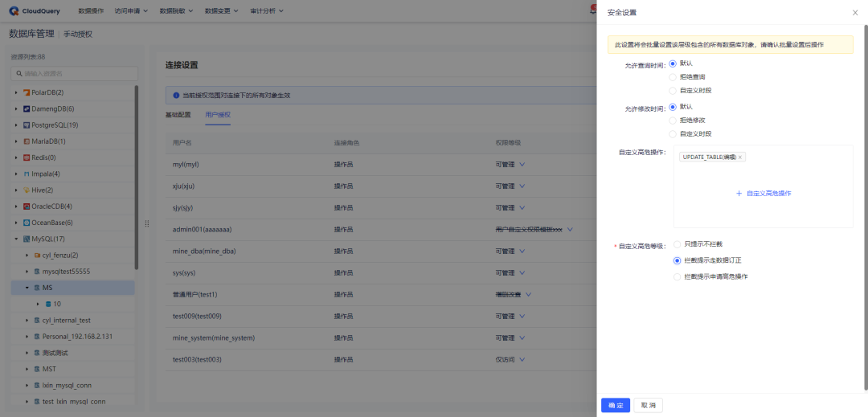The image size is (868, 417).
Task: Select 拦截提示申请高危操作 radio option
Action: pos(677,276)
